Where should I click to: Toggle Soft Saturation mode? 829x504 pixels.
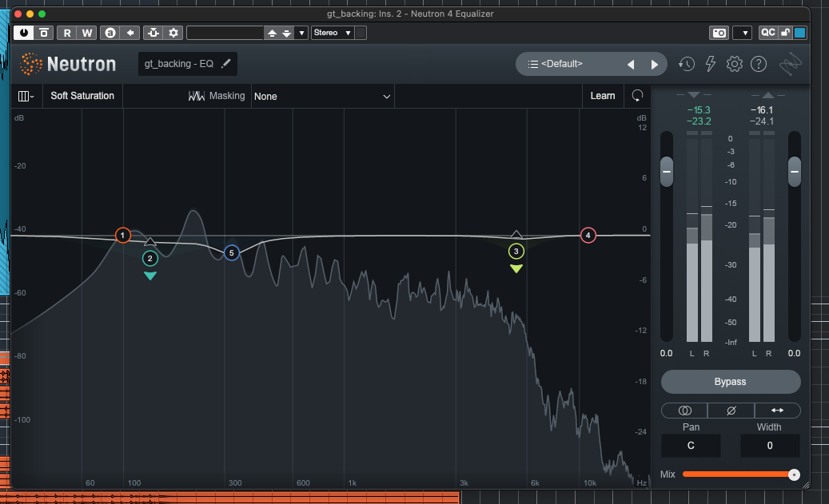(x=82, y=96)
